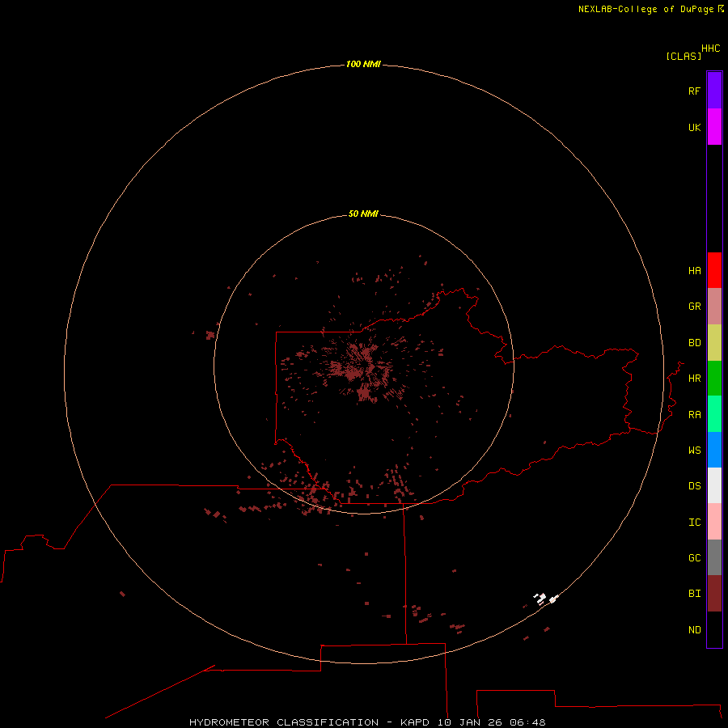Click the HHC product code label
Viewport: 728px width, 728px height.
[710, 49]
